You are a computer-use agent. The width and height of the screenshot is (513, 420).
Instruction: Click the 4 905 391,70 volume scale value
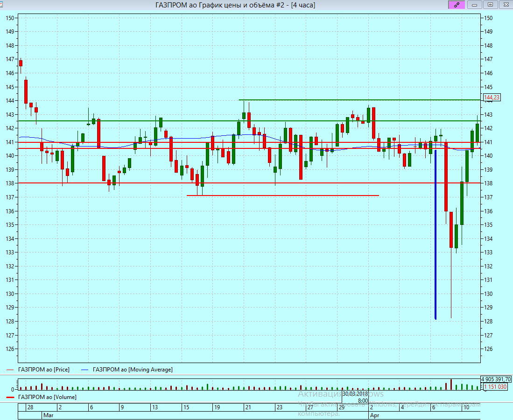tap(496, 379)
